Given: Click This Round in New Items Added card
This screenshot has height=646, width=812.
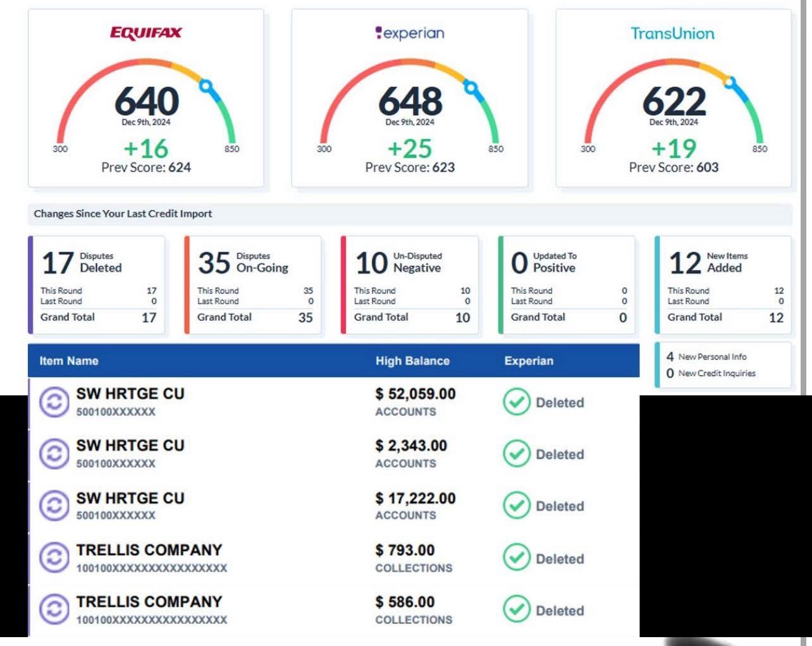Looking at the screenshot, I should tap(688, 291).
